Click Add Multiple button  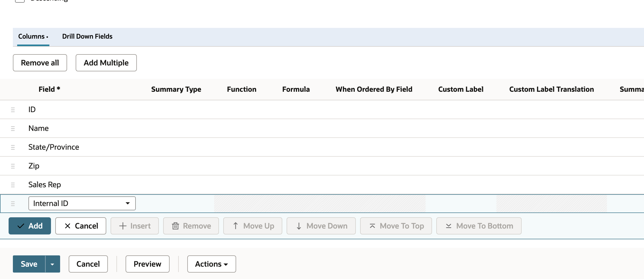(106, 63)
